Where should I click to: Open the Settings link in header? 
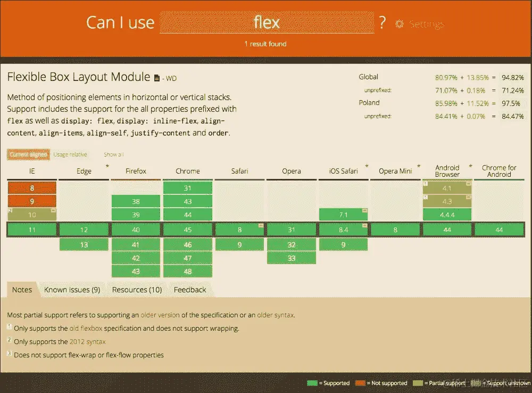click(x=427, y=24)
